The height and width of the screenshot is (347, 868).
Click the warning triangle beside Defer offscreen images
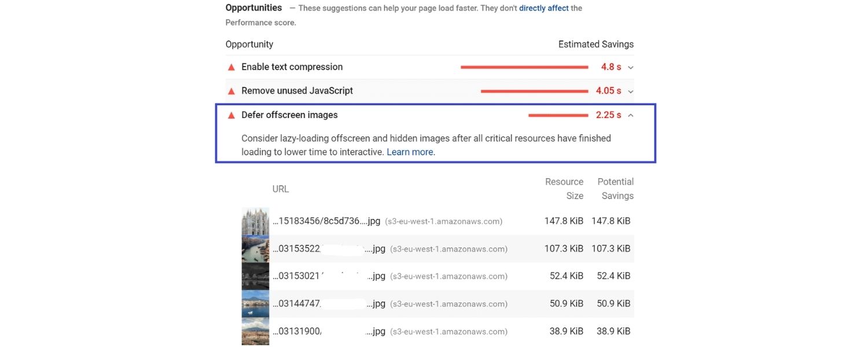[231, 115]
